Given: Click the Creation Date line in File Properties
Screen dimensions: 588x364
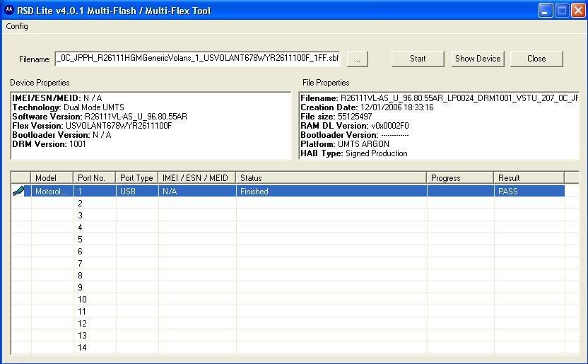Looking at the screenshot, I should 367,107.
